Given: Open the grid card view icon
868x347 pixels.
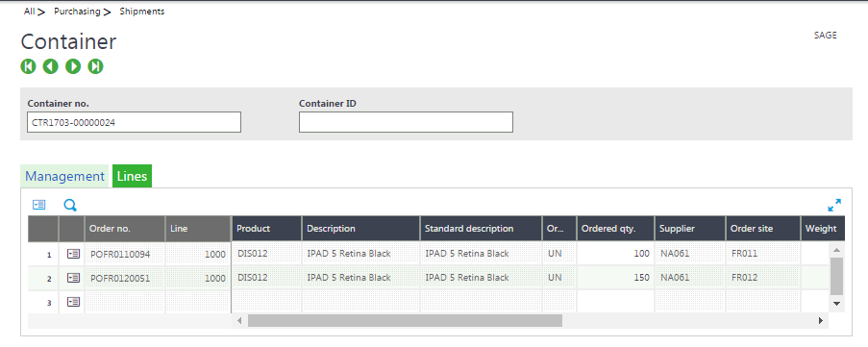Looking at the screenshot, I should pyautogui.click(x=38, y=205).
